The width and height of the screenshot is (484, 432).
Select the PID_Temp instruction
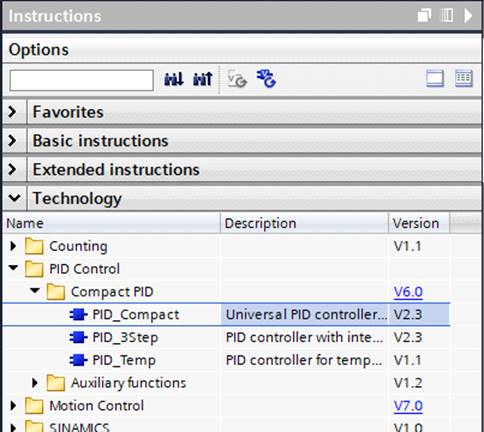tap(124, 360)
